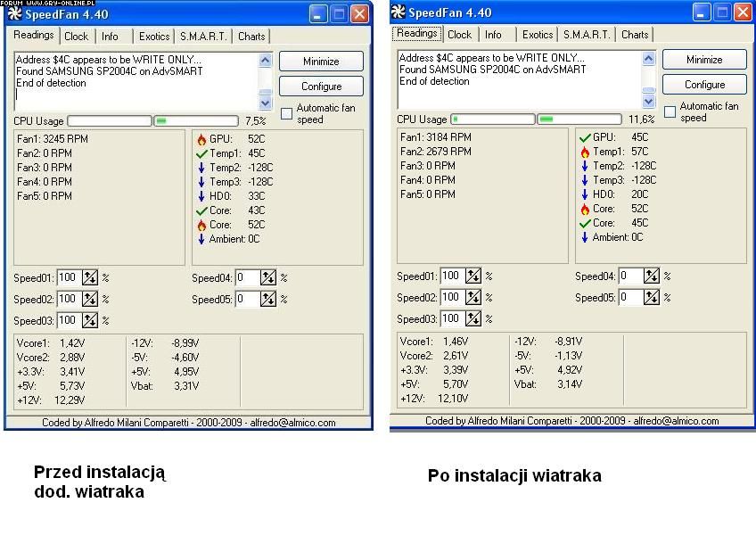Screen dimensions: 756x544
Task: Click the Speed02 spinner in right window
Action: [x=473, y=297]
